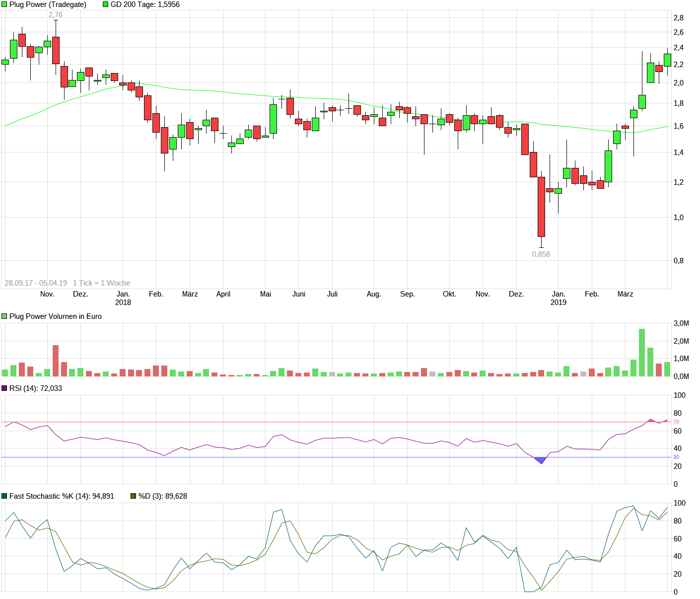The image size is (700, 599).
Task: Click the long red candlestick at the December low
Action: pos(541,207)
